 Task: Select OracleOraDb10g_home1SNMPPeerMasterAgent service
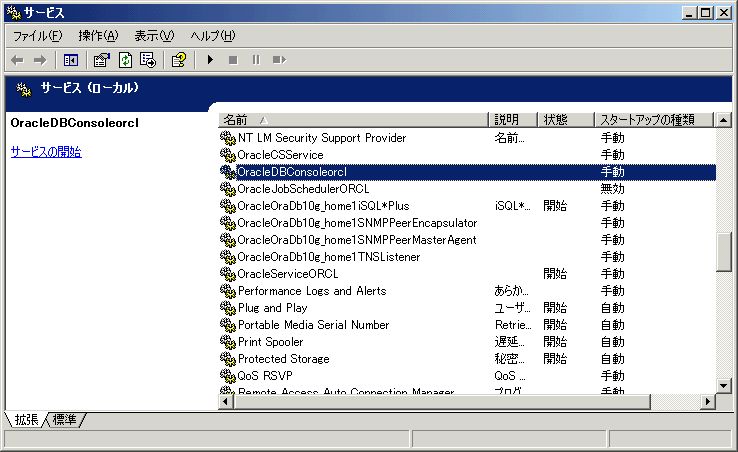pos(356,240)
